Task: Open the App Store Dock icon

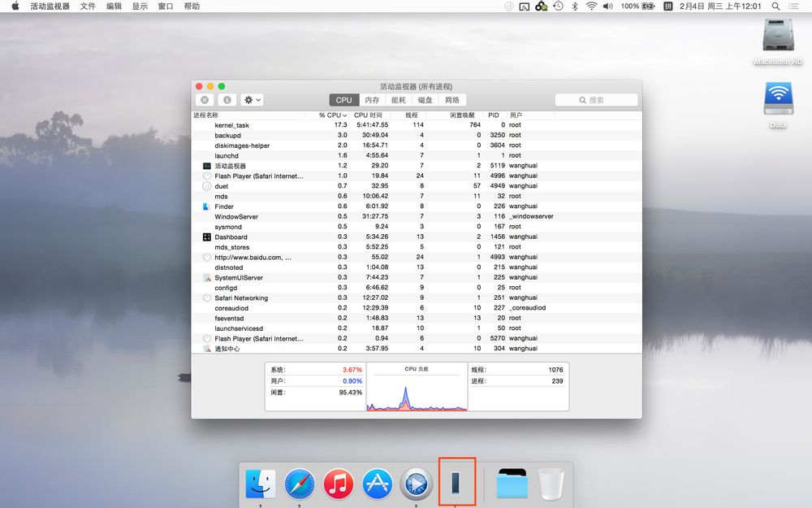Action: [378, 484]
